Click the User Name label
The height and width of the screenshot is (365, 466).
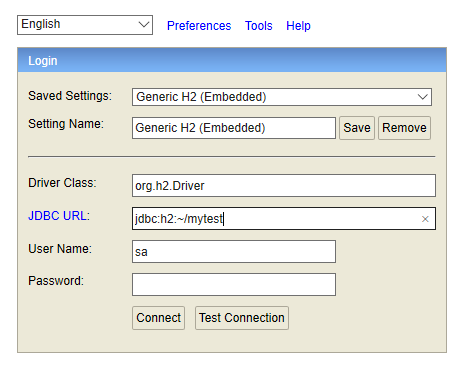pos(60,249)
